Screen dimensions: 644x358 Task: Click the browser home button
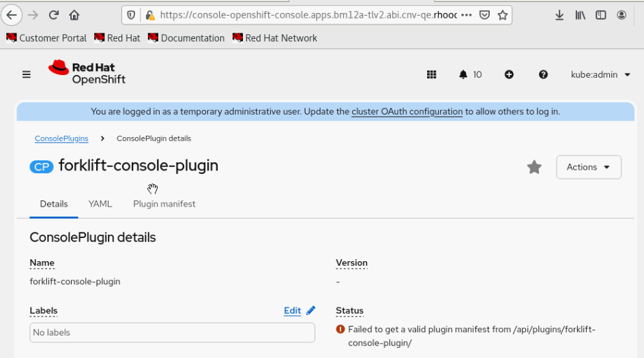point(74,15)
